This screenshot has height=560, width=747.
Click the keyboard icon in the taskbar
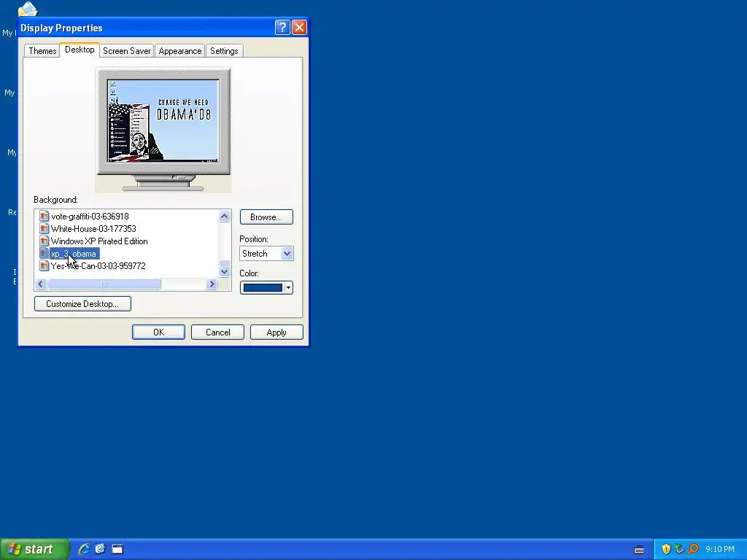[x=639, y=550]
